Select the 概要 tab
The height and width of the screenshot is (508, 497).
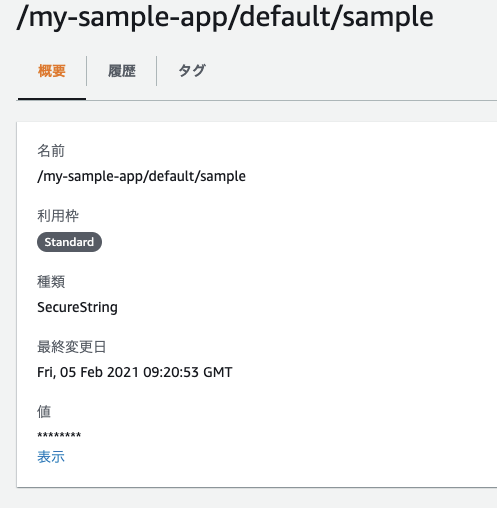tap(52, 71)
